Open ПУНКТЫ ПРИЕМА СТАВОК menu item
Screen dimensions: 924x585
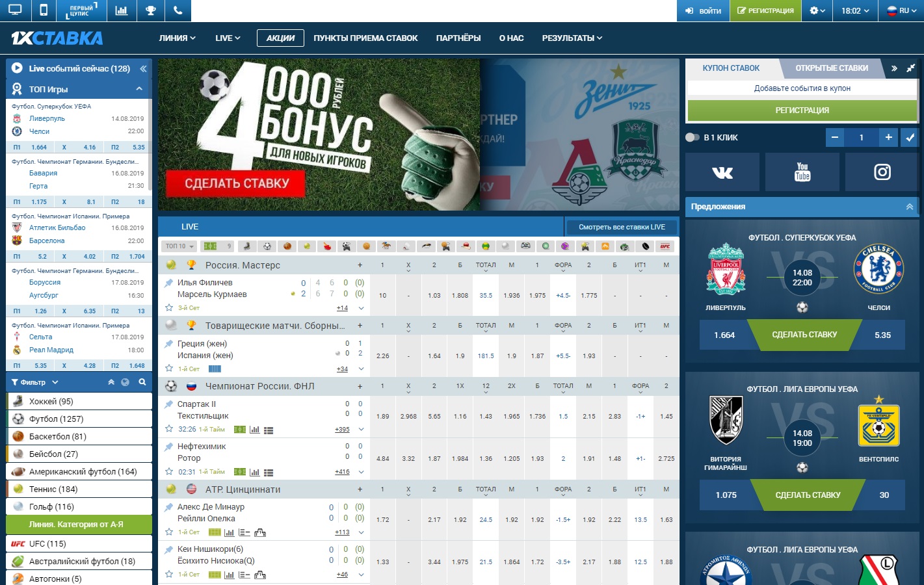pos(365,38)
